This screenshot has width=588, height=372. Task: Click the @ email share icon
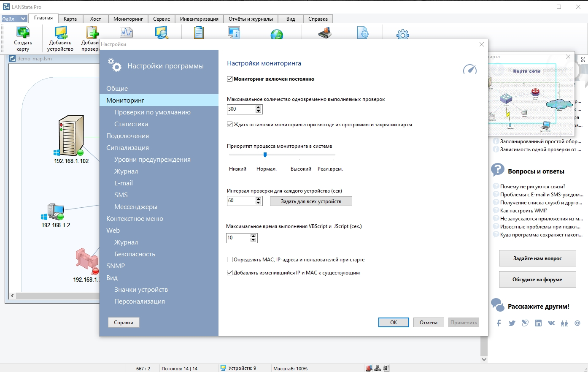coord(577,323)
